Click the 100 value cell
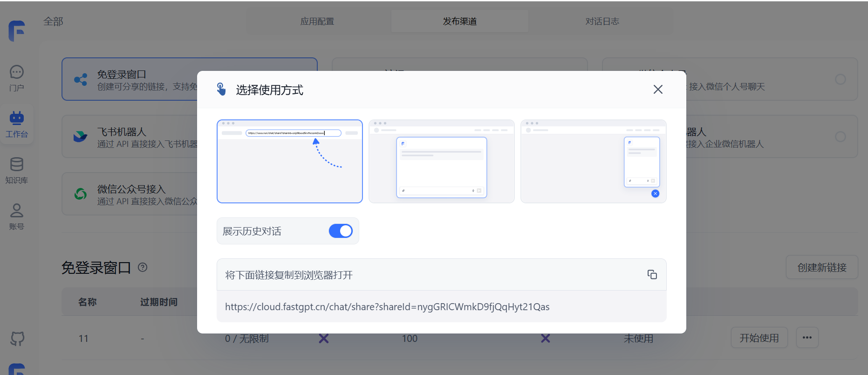Screen dimensions: 868x375 tap(410, 339)
